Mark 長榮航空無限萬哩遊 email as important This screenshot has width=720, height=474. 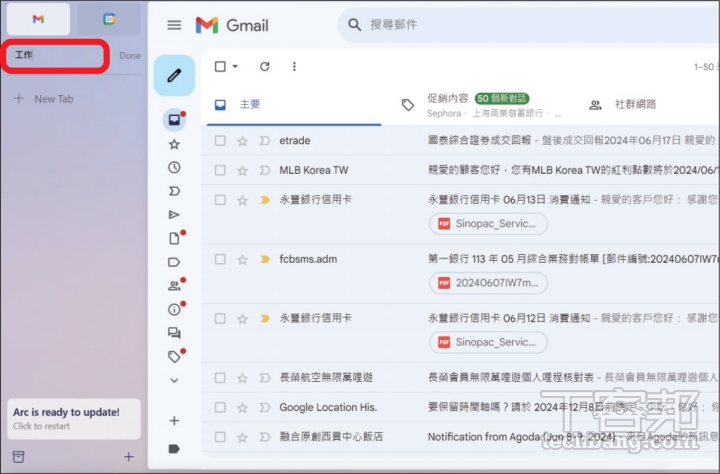click(265, 378)
